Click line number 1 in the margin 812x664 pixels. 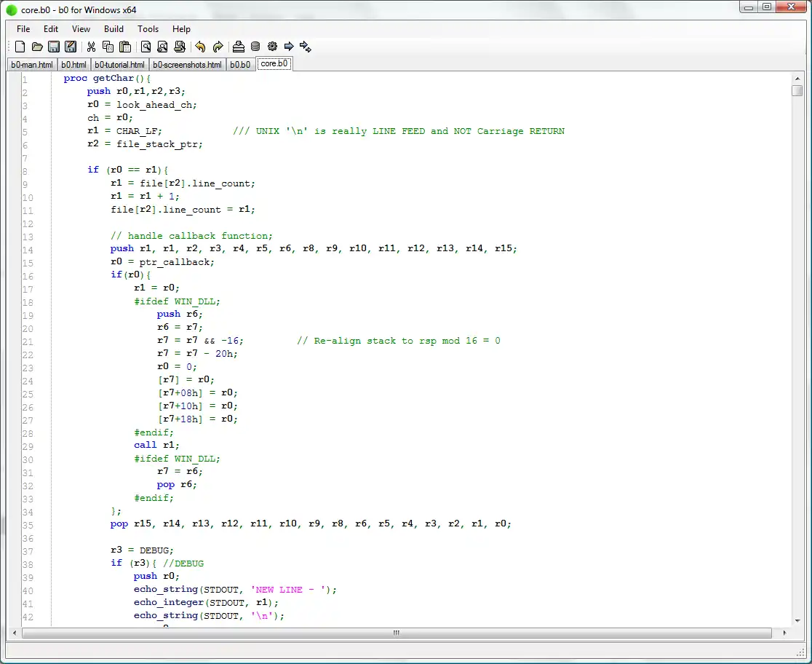pos(24,80)
